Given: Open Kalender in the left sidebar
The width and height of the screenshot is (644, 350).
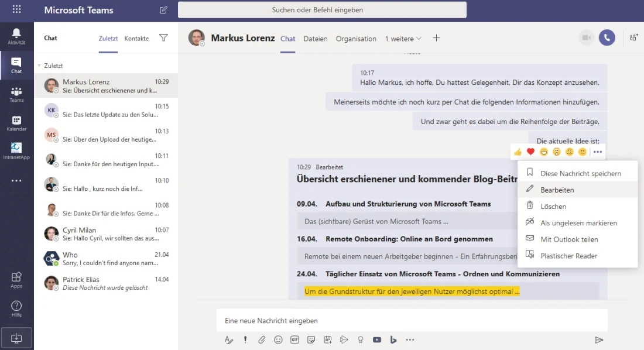Looking at the screenshot, I should [16, 123].
